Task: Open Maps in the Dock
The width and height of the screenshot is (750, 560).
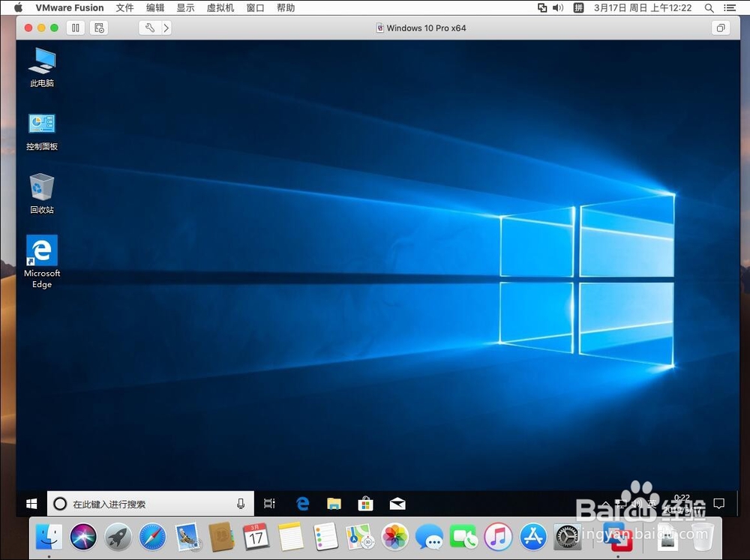Action: click(360, 536)
